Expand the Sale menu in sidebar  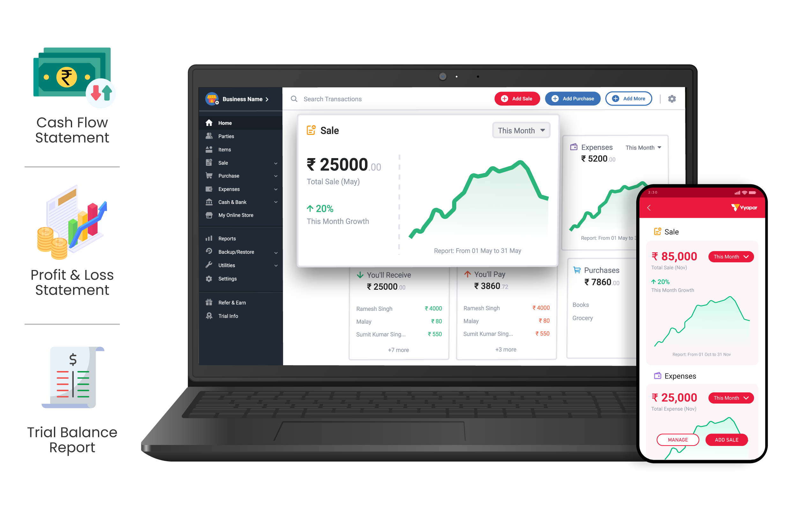[x=238, y=163]
